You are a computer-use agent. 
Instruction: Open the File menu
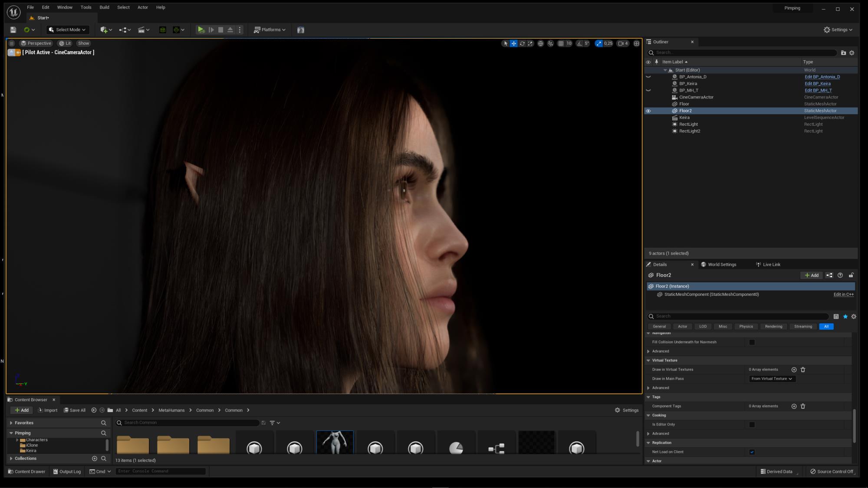30,7
